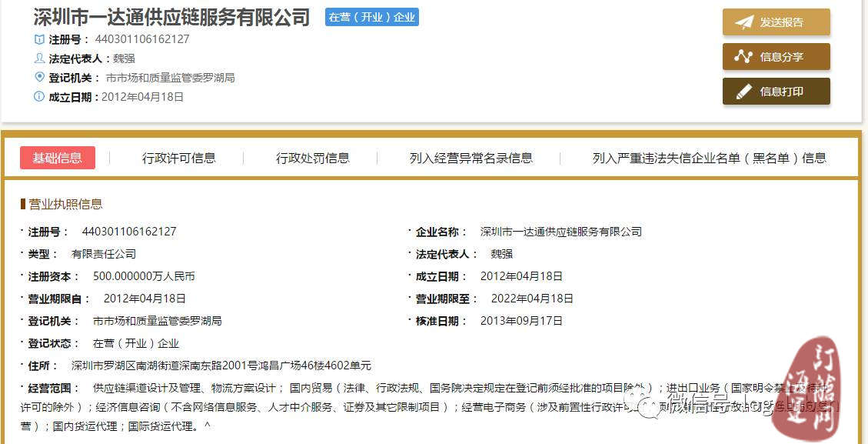This screenshot has height=444, width=868.
Task: Click the 营业期限至 field label
Action: (447, 299)
